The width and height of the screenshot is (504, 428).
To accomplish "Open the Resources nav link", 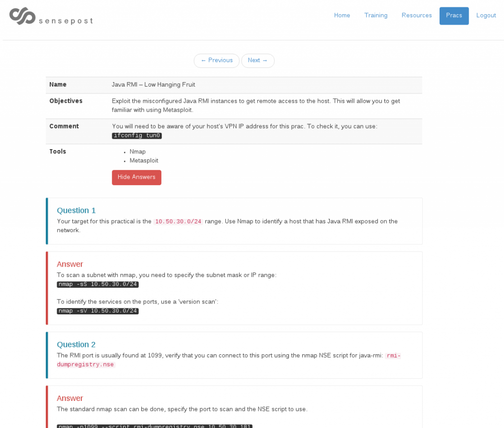I will click(416, 16).
